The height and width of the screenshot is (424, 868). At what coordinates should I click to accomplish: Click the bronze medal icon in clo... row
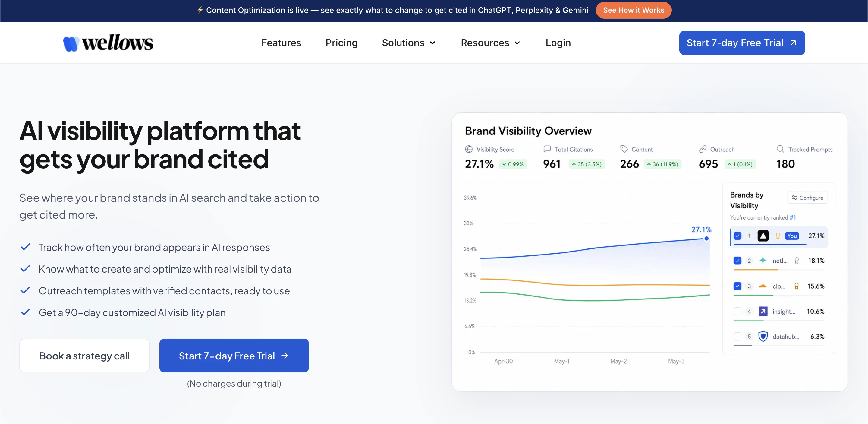coord(797,286)
